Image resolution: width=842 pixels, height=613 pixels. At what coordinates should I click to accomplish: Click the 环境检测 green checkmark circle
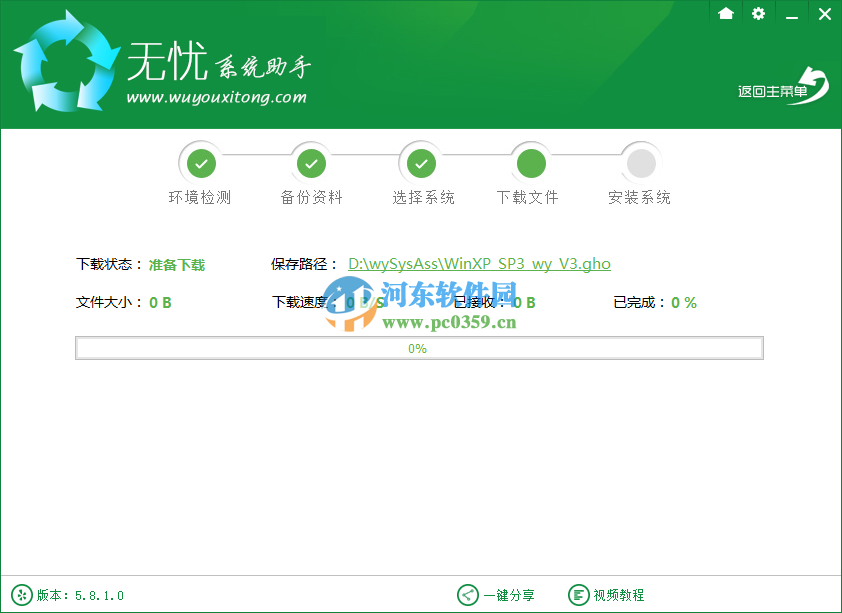click(x=201, y=162)
